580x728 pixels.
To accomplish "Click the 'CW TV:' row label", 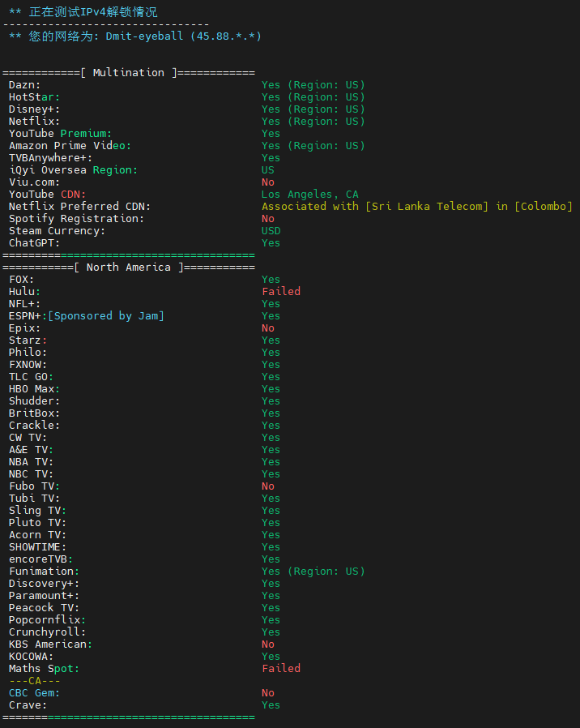I will click(28, 437).
